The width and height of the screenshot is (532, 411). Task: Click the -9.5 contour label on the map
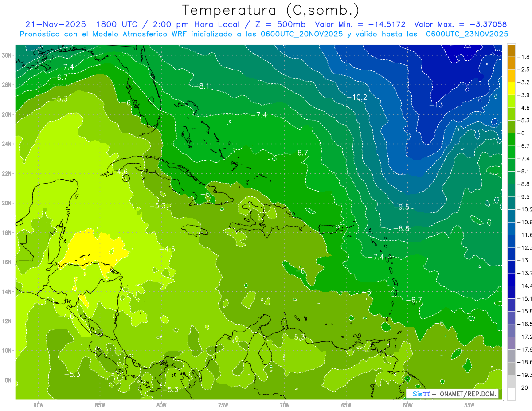pyautogui.click(x=401, y=207)
